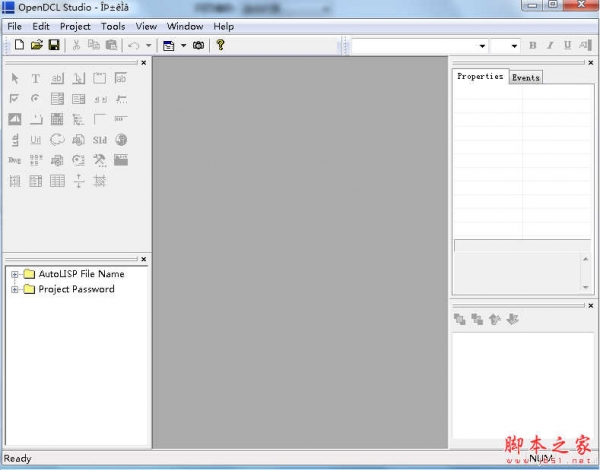
Task: Select the globe HTML control tool
Action: pos(121,140)
